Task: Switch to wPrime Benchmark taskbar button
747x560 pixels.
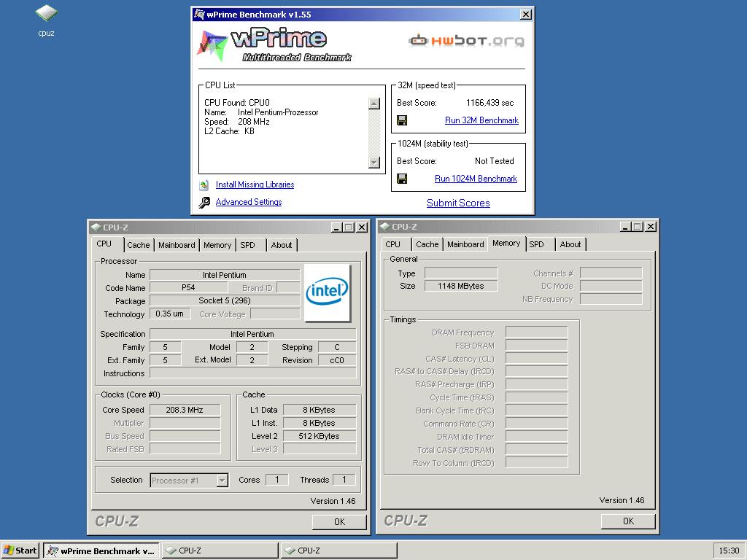Action: (x=101, y=551)
